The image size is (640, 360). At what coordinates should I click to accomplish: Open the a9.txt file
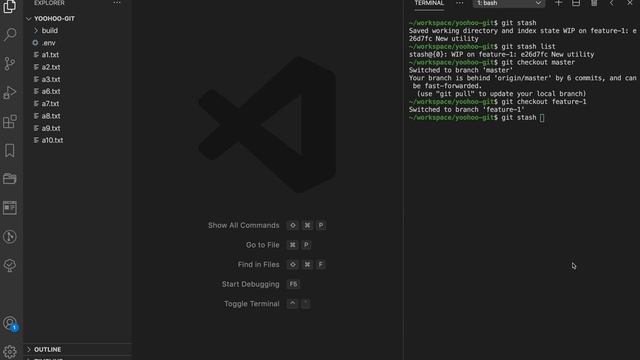pyautogui.click(x=51, y=128)
